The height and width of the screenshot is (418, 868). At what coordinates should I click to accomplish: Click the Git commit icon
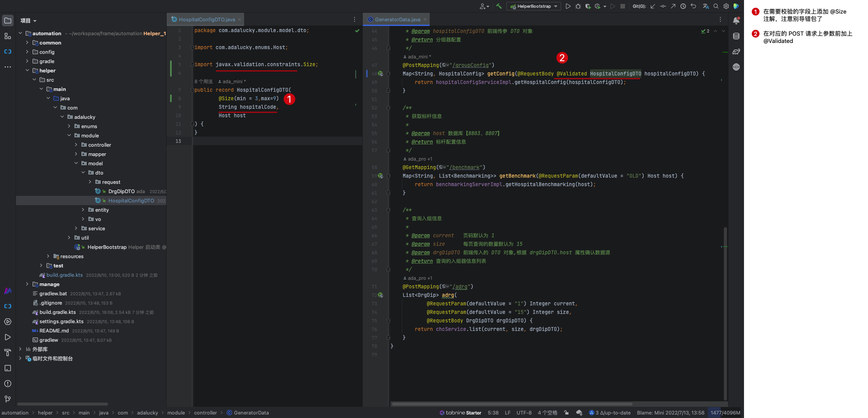coord(663,6)
